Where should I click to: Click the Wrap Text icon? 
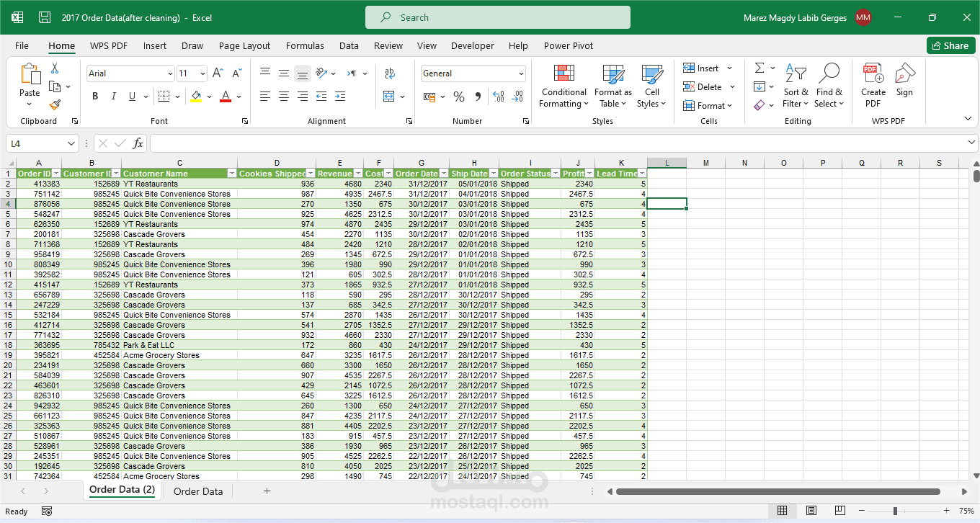(x=390, y=73)
